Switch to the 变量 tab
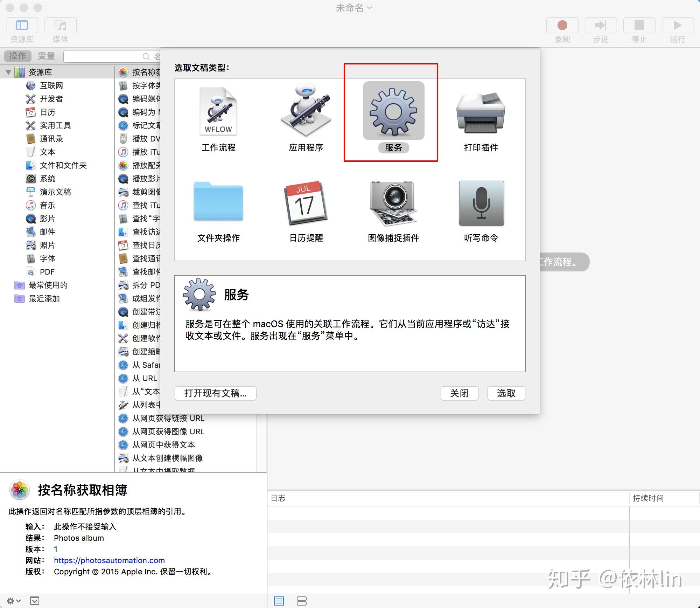The image size is (700, 608). (46, 56)
